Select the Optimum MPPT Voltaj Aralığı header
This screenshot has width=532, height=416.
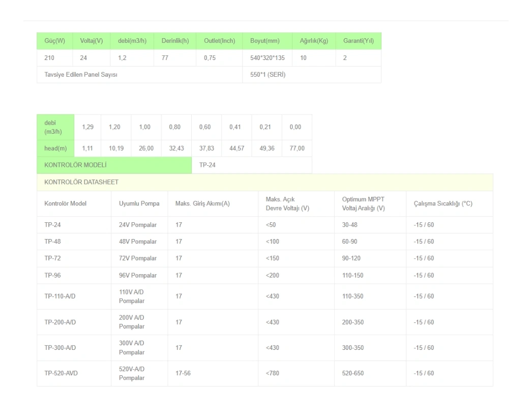363,203
